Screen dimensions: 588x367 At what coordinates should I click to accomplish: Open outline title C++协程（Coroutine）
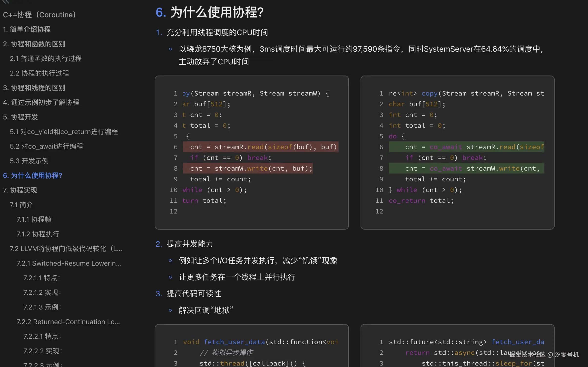[x=39, y=15]
